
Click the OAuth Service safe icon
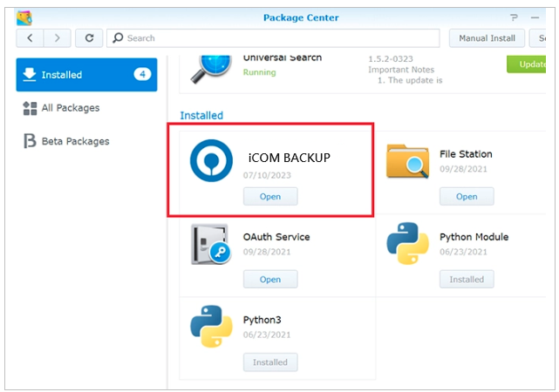211,244
